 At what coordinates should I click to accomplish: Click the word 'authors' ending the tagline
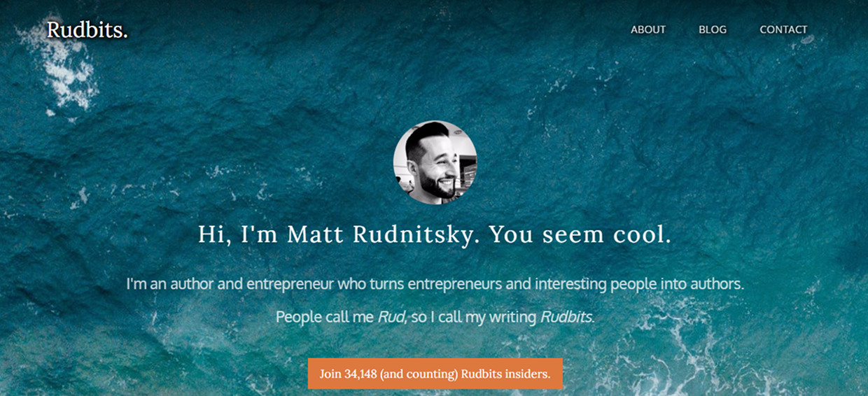tap(717, 285)
